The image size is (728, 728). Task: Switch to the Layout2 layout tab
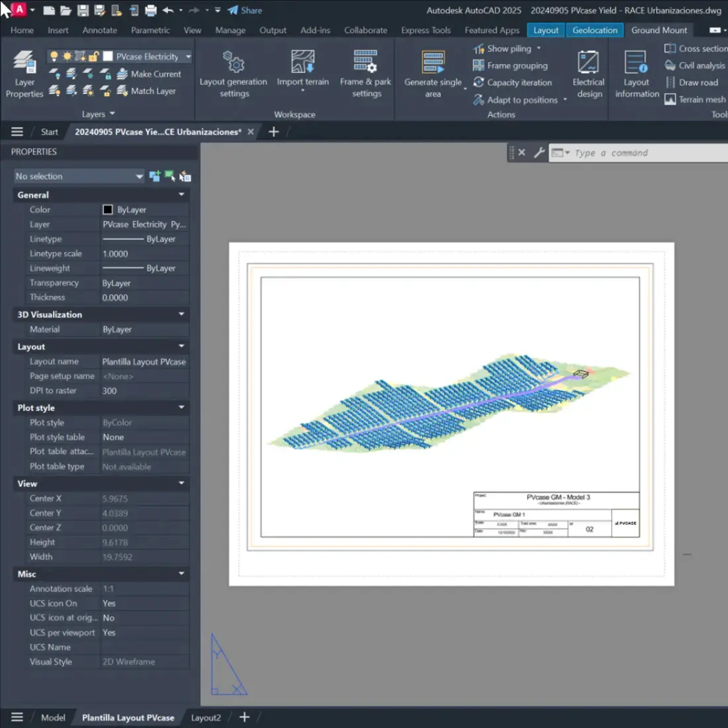pos(205,717)
